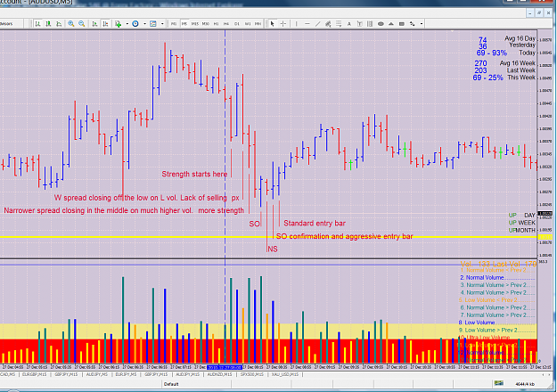Image resolution: width=557 pixels, height=392 pixels.
Task: Select the triangle drawing tool
Action: [x=391, y=24]
